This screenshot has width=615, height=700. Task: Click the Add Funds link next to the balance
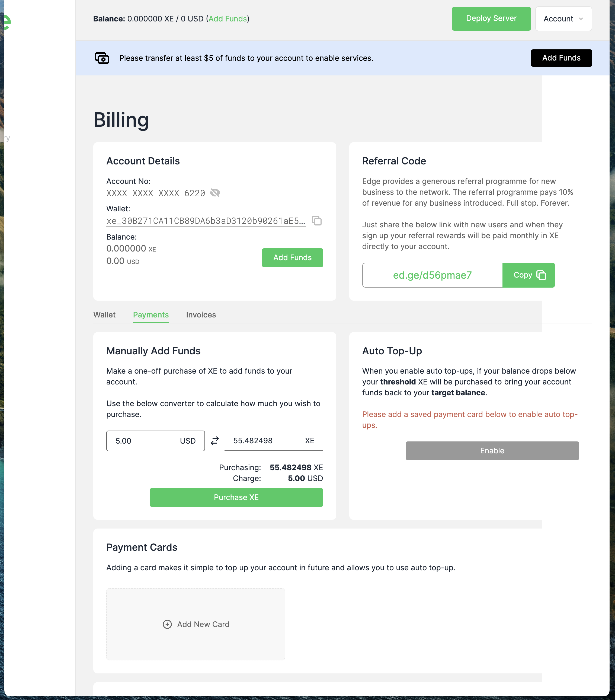227,19
